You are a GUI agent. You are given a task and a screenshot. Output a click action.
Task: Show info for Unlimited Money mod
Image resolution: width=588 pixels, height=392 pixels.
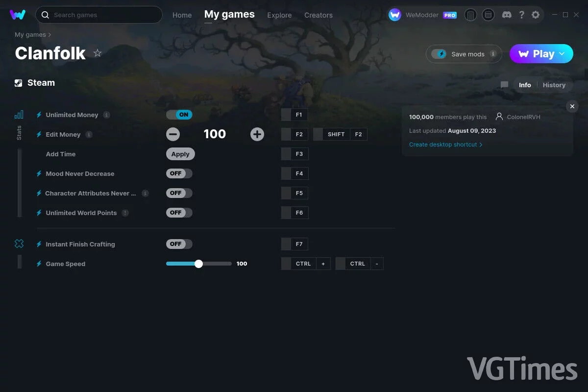tap(106, 115)
